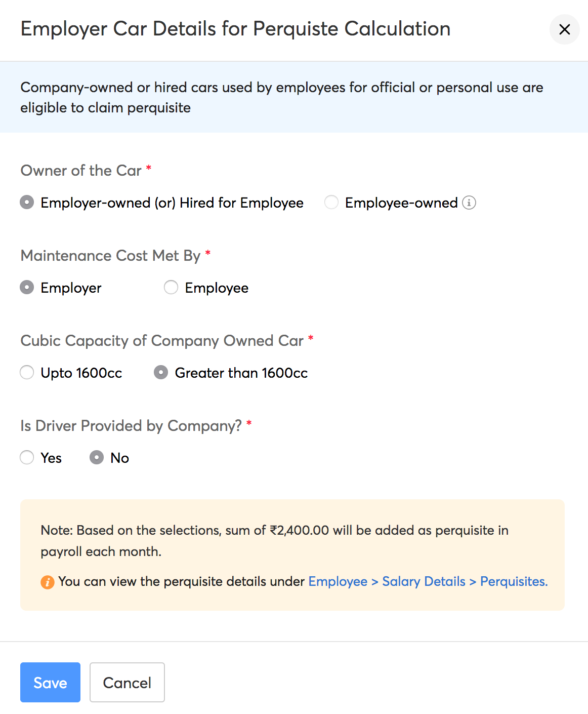
Task: Select the Employee-owned car option
Action: tap(331, 203)
